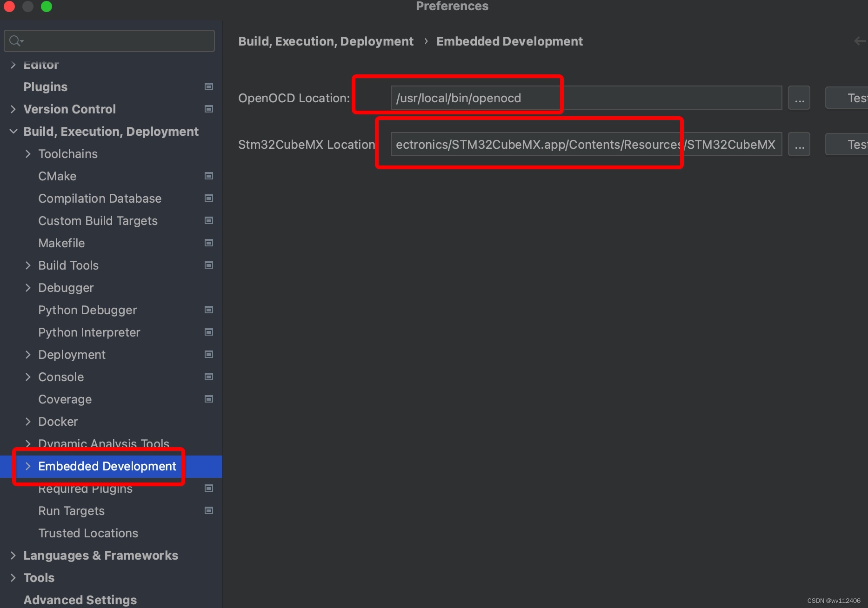Open Advanced Settings page
The width and height of the screenshot is (868, 608).
[x=80, y=600]
